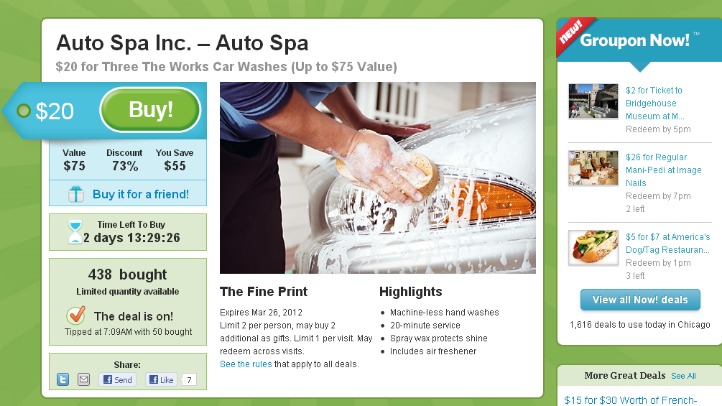
Task: Open America's Dog/Tag Restaurant deal link
Action: point(667,243)
